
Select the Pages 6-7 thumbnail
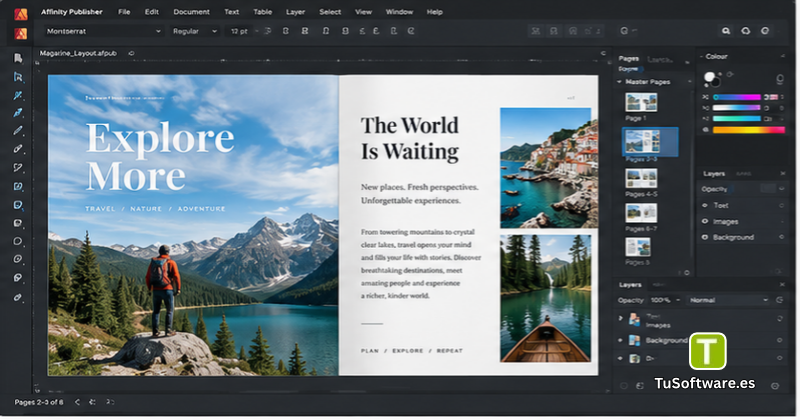(641, 213)
